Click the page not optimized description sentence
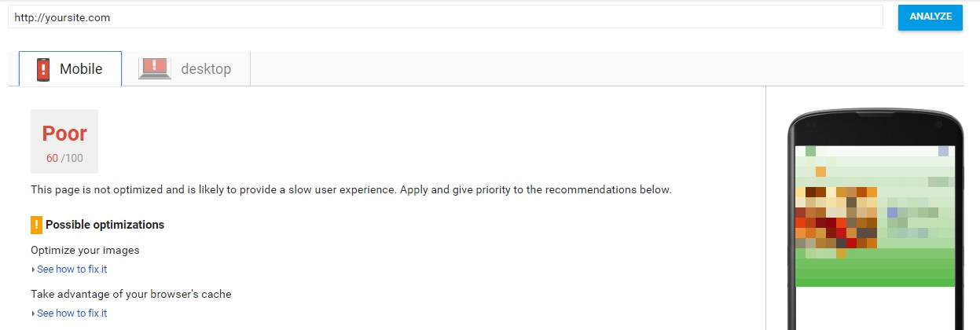980x330 pixels. coord(351,190)
